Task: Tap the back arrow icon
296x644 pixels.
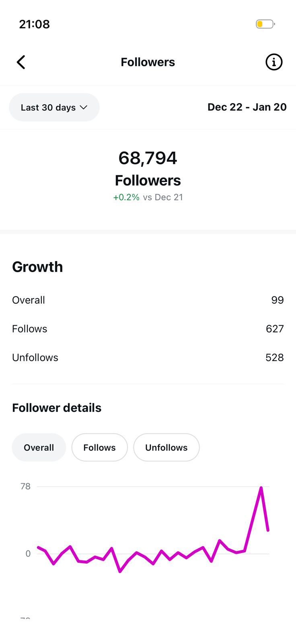Action: click(x=21, y=62)
